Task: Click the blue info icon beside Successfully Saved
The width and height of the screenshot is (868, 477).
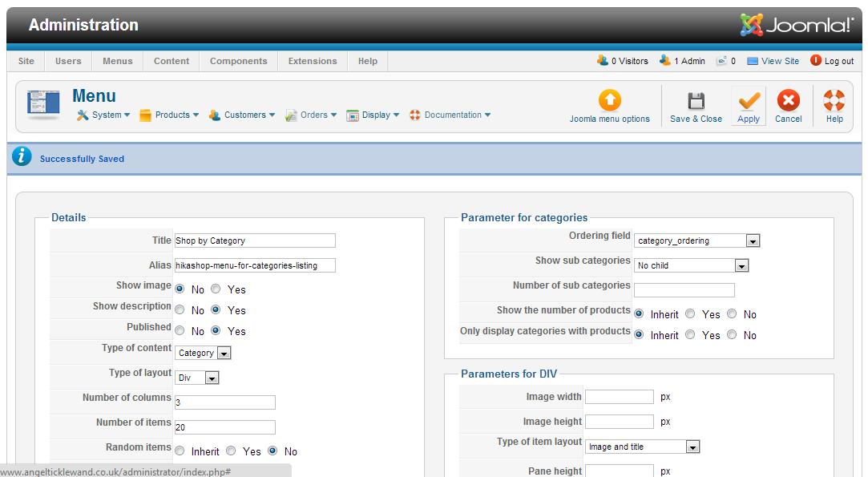Action: coord(22,156)
